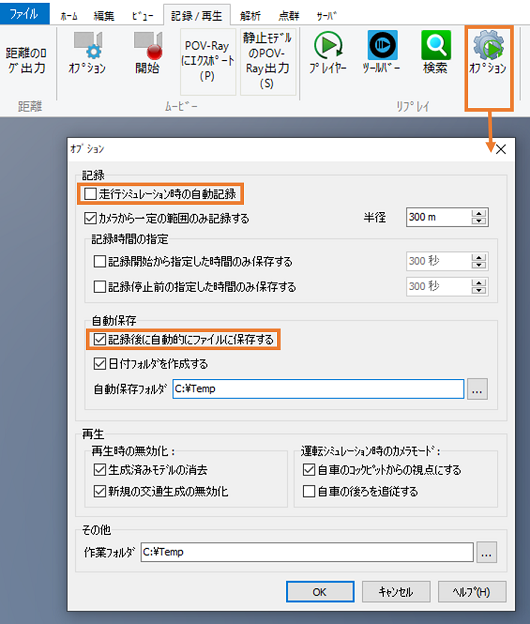Image resolution: width=530 pixels, height=624 pixels.
Task: Toggle カメラから一定の範囲のみ記録する checkbox
Action: [90, 218]
